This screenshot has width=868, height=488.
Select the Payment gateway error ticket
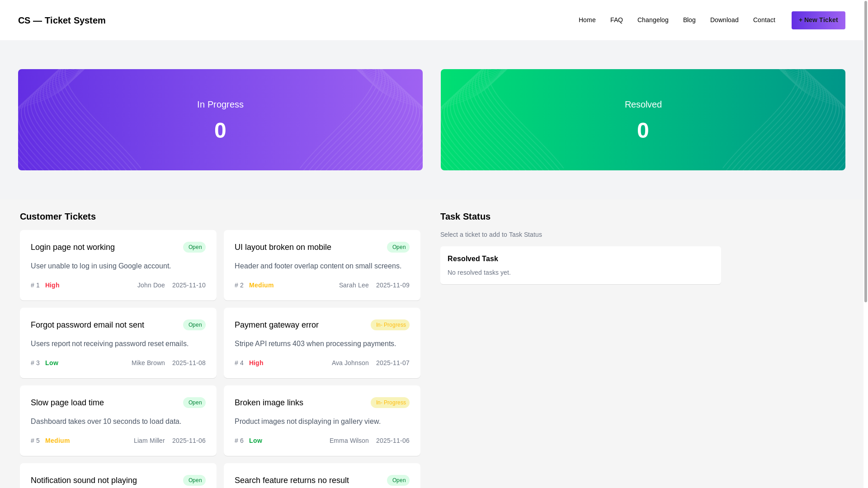coord(322,343)
